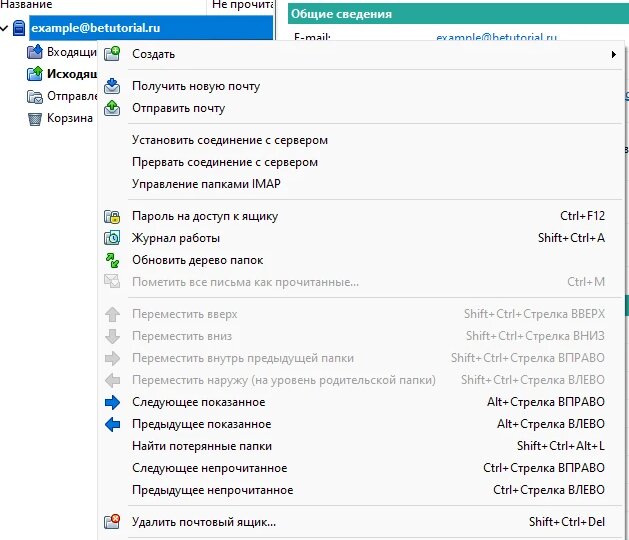The image size is (629, 540).
Task: Open the example@betutorial.ru e-mail link
Action: pos(496,37)
